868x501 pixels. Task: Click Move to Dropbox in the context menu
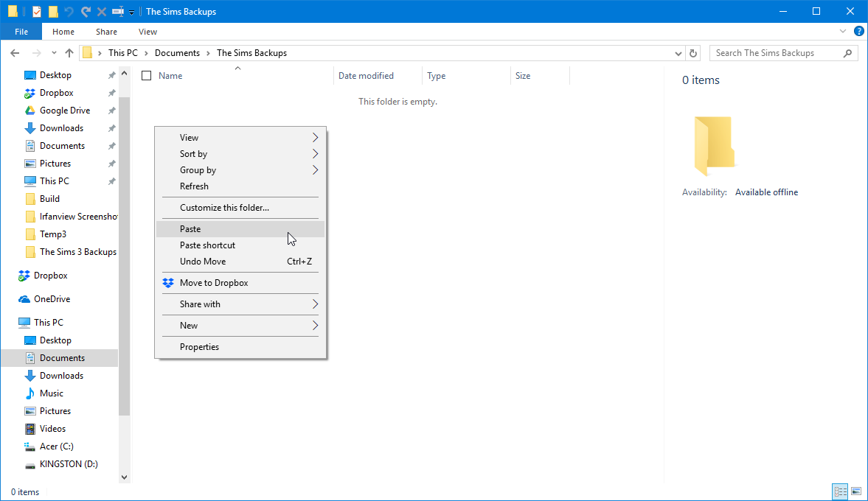(x=240, y=283)
